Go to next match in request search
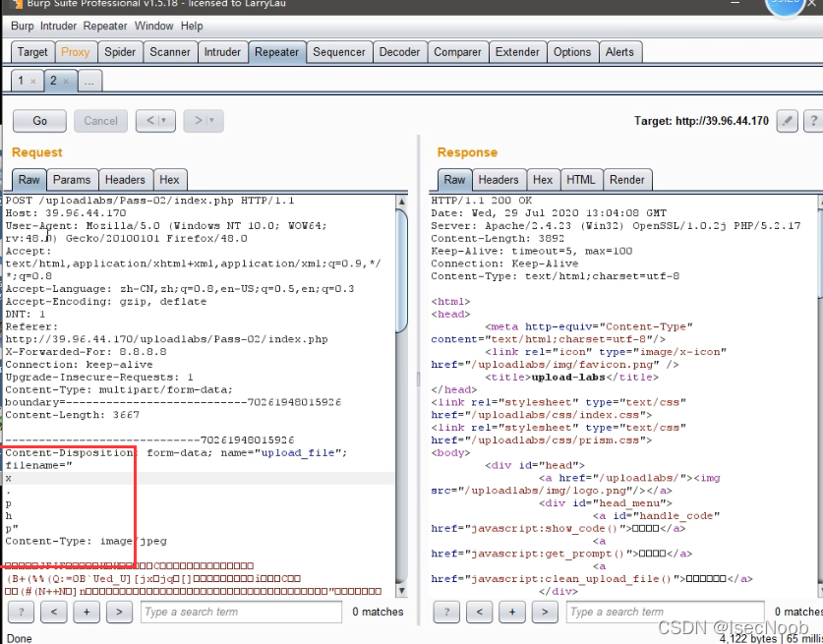The width and height of the screenshot is (823, 644). pos(119,612)
